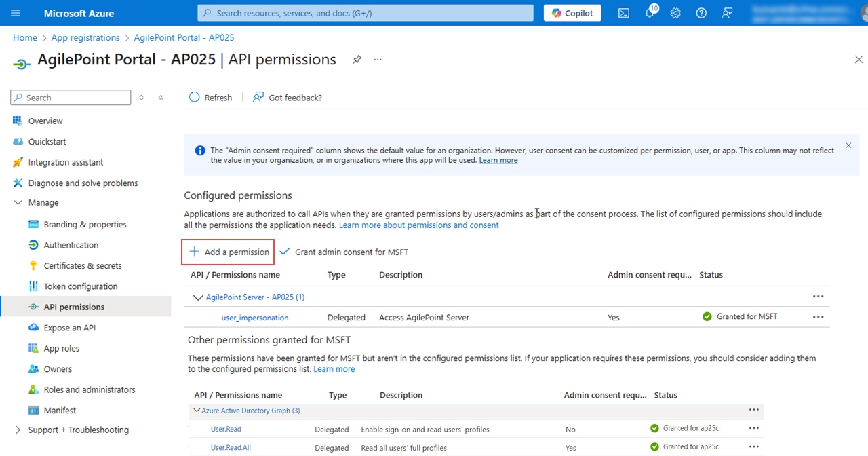Open Azure Active Directory Graph (3) link

250,411
